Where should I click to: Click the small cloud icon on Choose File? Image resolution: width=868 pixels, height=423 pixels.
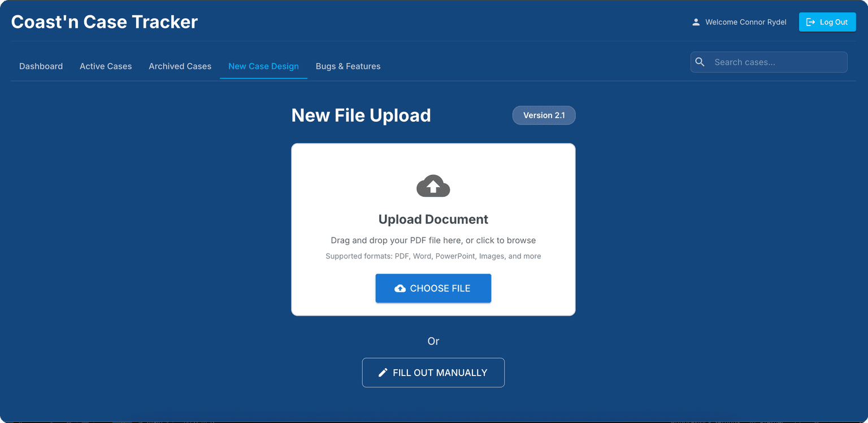(x=400, y=288)
